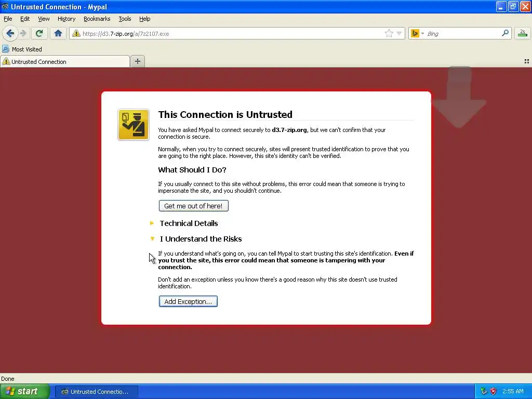This screenshot has height=399, width=532.
Task: Select the Untrusted Connection tab
Action: tap(65, 62)
